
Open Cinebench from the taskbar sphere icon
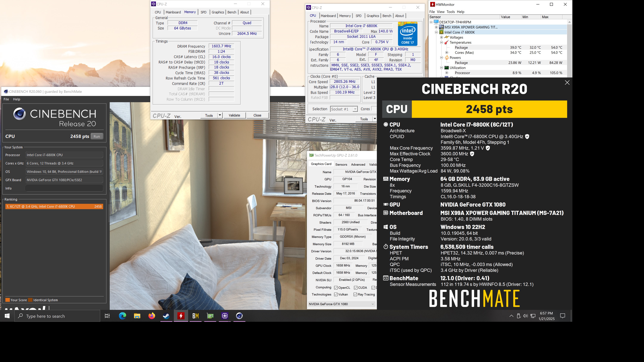coord(239,316)
